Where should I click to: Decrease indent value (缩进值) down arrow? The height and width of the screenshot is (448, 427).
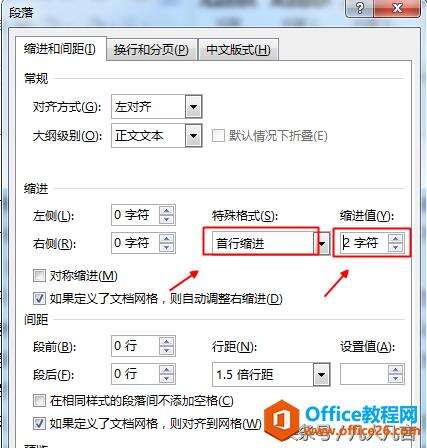click(396, 247)
